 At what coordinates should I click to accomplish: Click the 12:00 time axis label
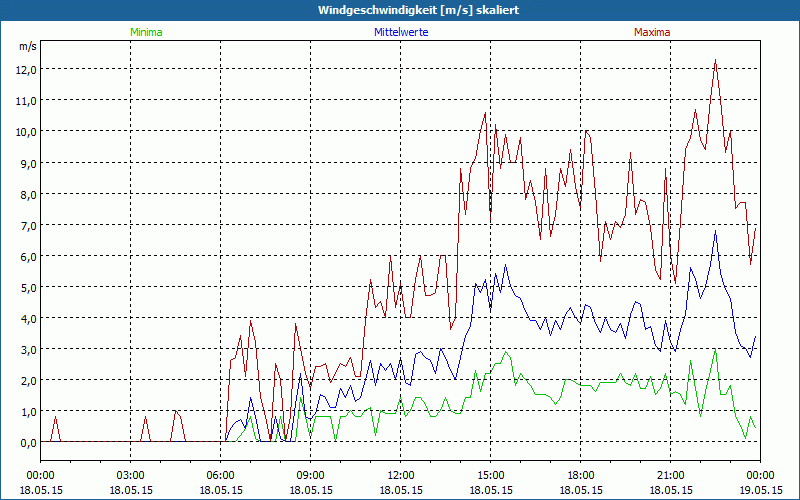click(400, 475)
